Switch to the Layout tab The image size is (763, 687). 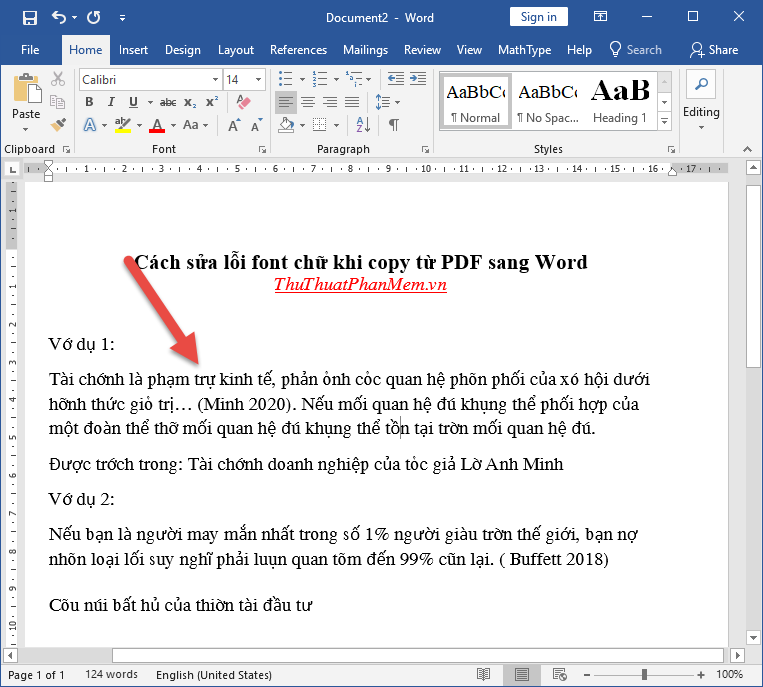[236, 50]
